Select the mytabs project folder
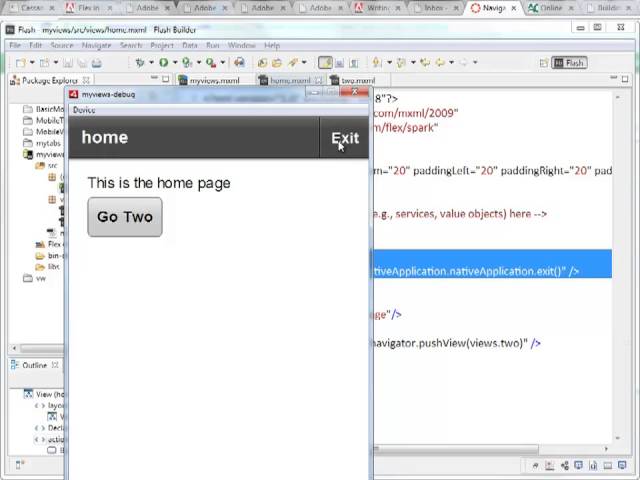This screenshot has width=640, height=480. click(48, 143)
